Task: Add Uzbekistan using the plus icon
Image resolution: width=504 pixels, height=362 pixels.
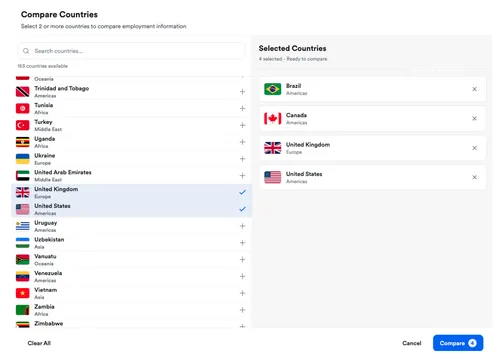Action: pos(242,243)
